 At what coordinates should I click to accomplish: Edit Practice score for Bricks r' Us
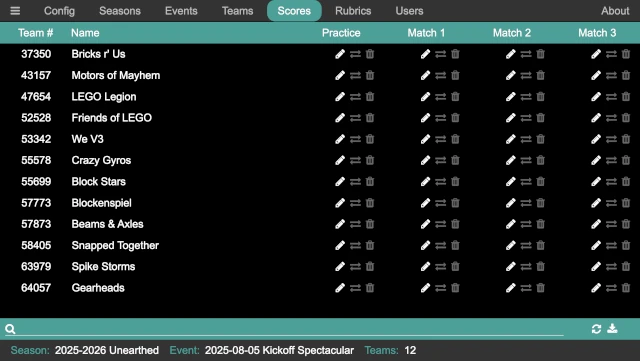pos(340,54)
